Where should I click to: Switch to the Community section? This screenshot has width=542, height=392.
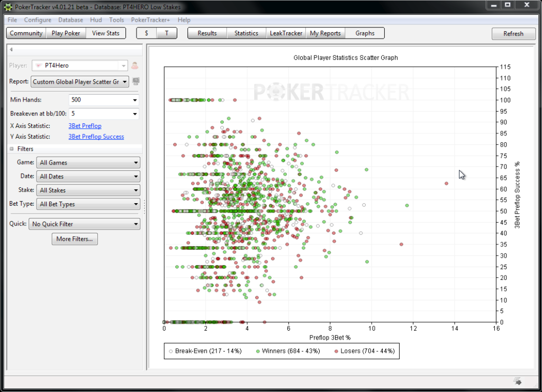click(x=26, y=33)
